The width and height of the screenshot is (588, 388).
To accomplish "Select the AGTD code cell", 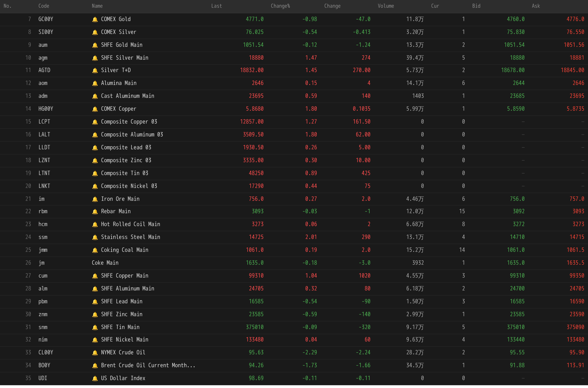I will point(44,70).
